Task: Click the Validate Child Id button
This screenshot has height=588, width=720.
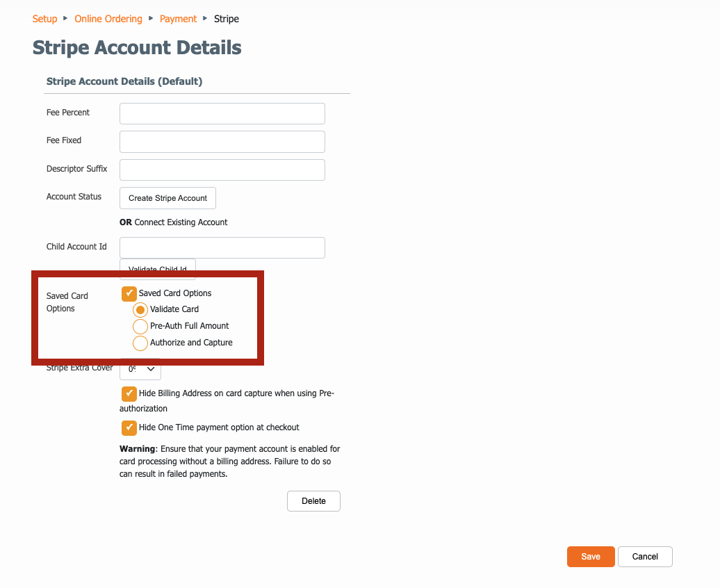Action: [x=158, y=266]
